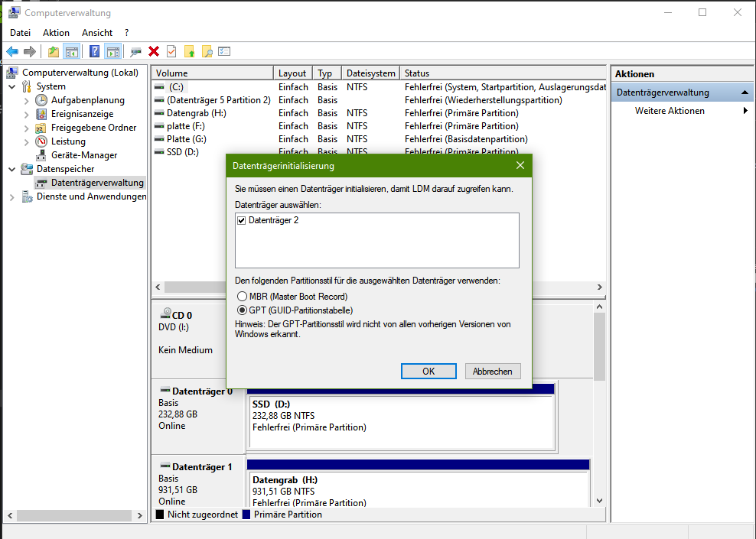
Task: Select the (C:) volume row
Action: point(379,87)
